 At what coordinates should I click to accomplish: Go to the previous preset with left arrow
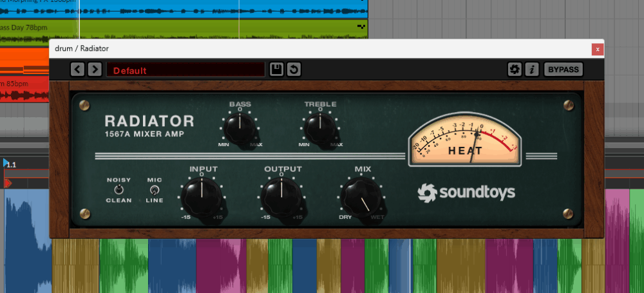coord(78,70)
